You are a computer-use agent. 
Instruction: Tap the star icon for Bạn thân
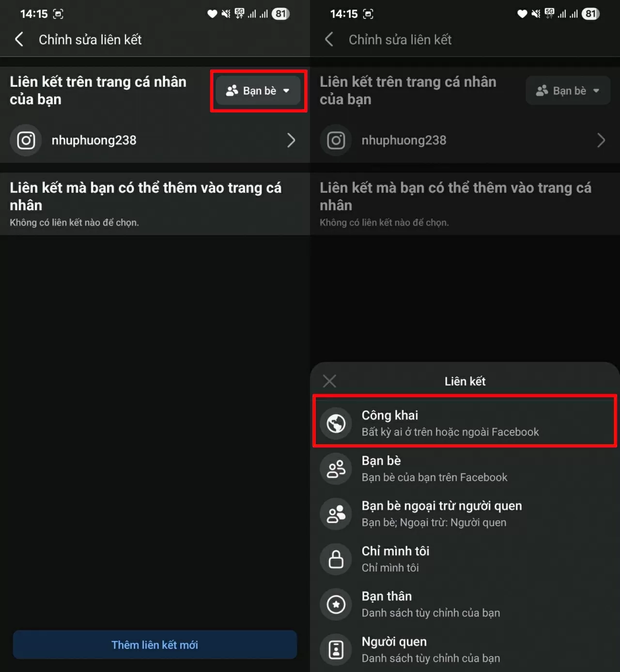click(336, 604)
